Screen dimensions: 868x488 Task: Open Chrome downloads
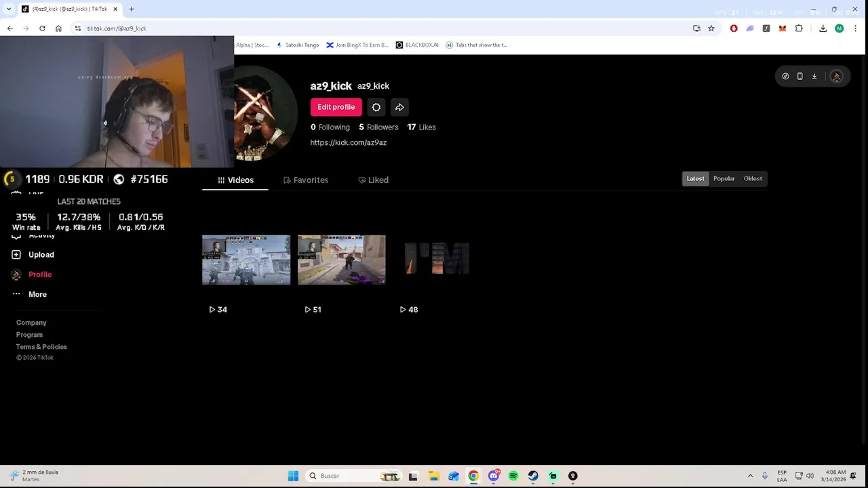pos(823,28)
